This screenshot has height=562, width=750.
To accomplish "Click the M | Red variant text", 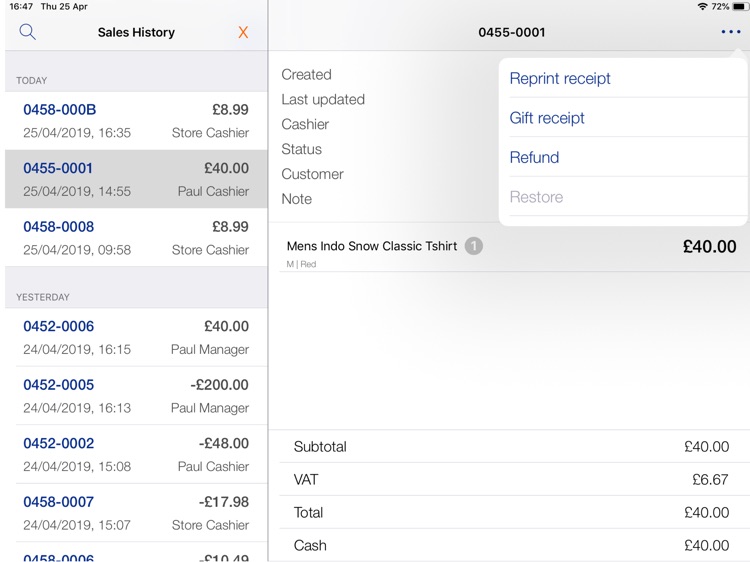I will 301,264.
